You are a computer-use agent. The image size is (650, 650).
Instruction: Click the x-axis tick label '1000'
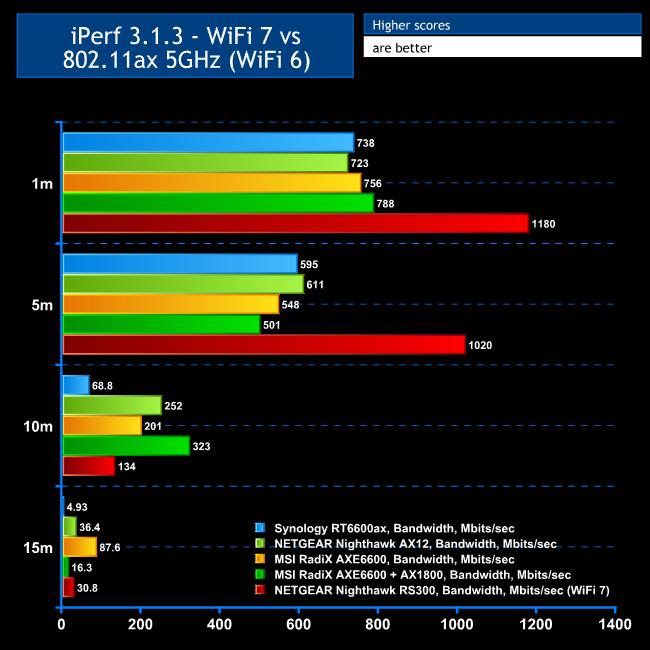click(457, 624)
